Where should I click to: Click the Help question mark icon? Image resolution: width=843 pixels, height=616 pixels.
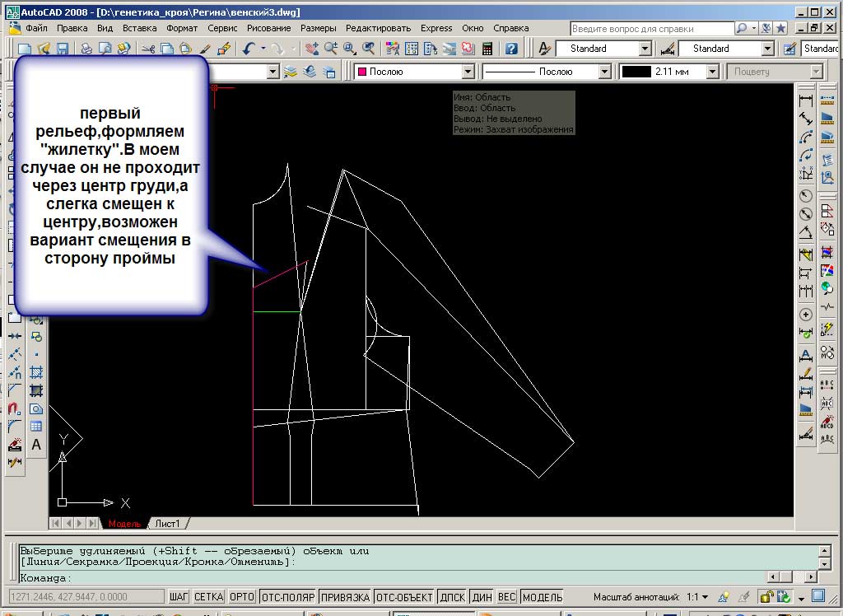(511, 49)
